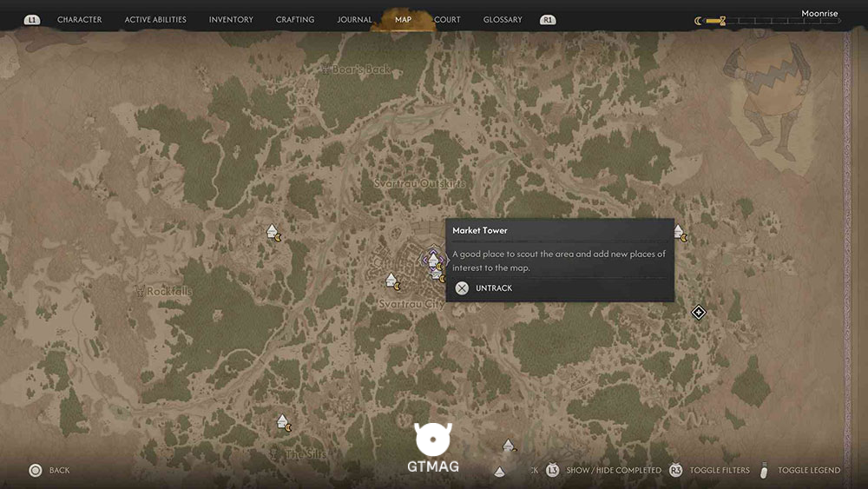The width and height of the screenshot is (868, 489).
Task: Click the UNTRACK label in the tooltip
Action: pyautogui.click(x=494, y=288)
